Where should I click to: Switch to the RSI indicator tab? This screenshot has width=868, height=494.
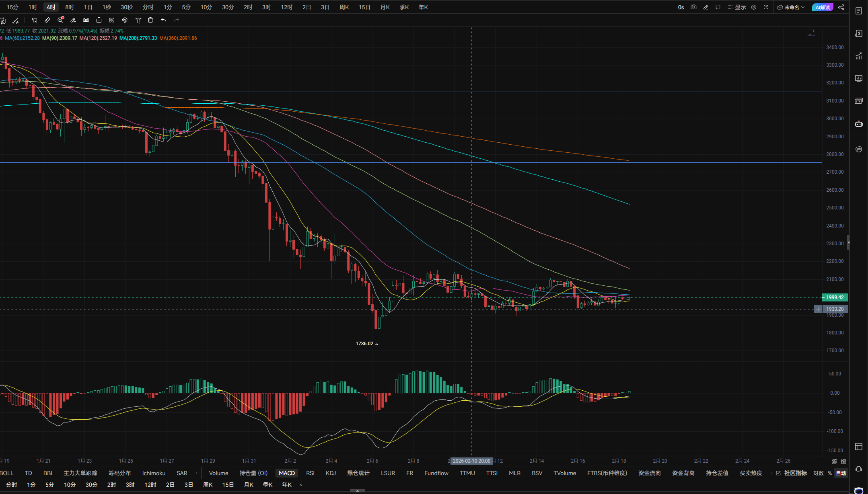[x=310, y=473]
